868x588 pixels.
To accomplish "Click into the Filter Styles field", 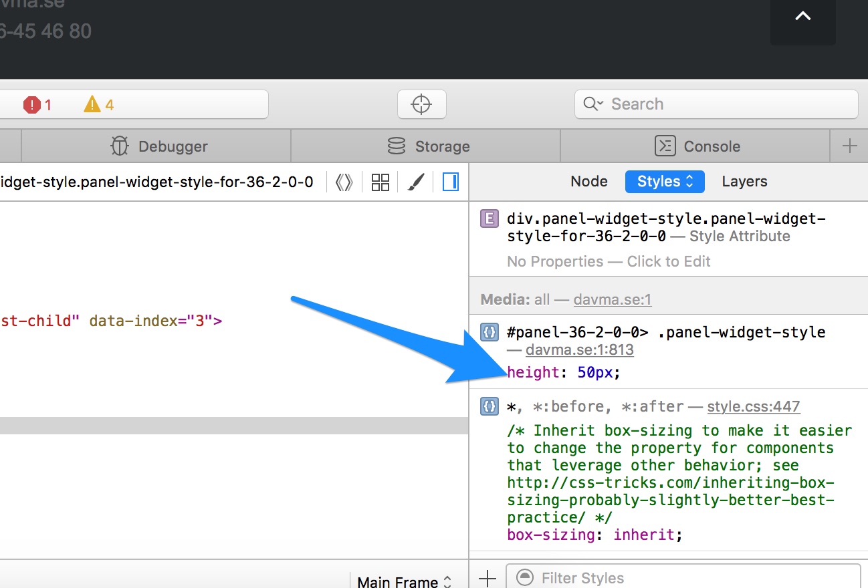I will pos(689,578).
